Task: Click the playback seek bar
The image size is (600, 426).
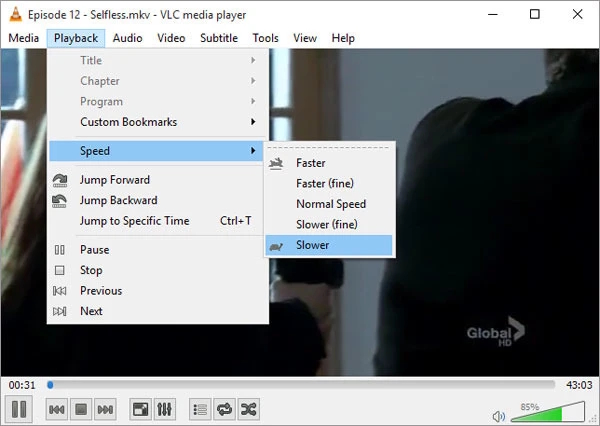Action: (x=301, y=385)
